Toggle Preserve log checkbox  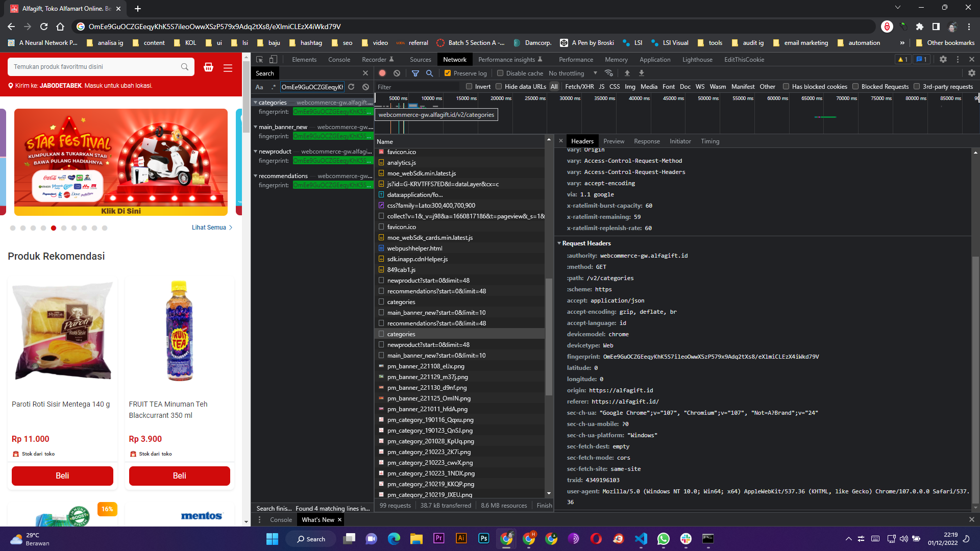448,73
